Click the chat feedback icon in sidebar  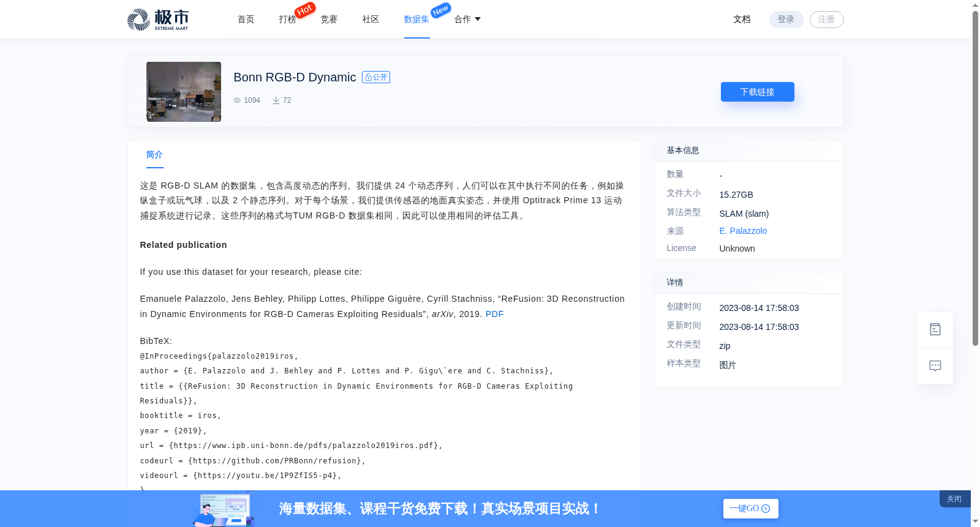click(935, 366)
